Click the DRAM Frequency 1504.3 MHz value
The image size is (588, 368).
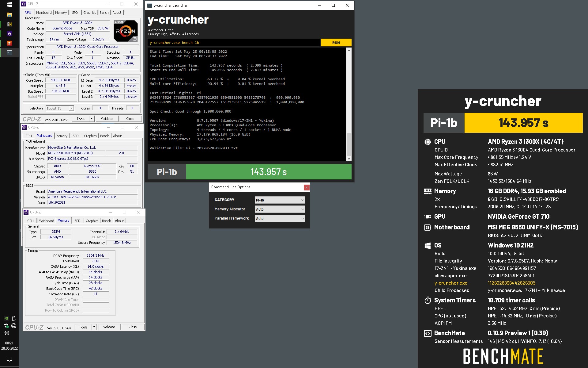tap(96, 255)
